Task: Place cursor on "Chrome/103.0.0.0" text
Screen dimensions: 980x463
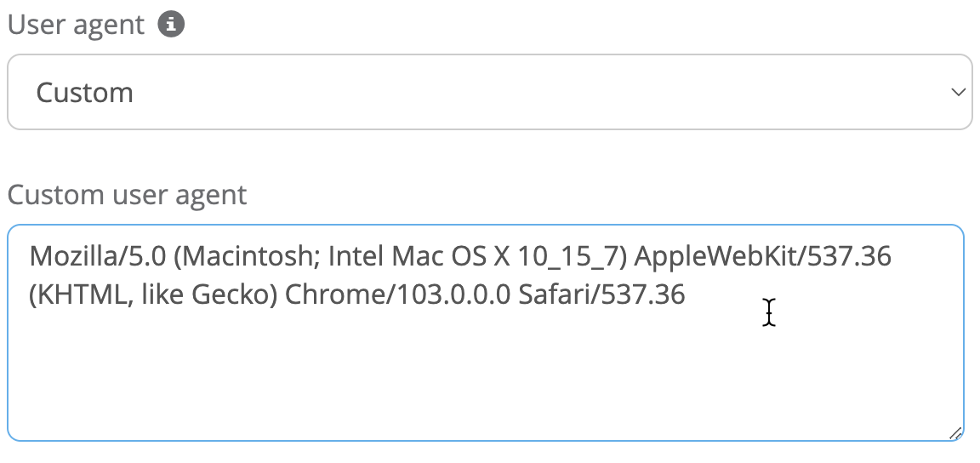Action: (397, 294)
